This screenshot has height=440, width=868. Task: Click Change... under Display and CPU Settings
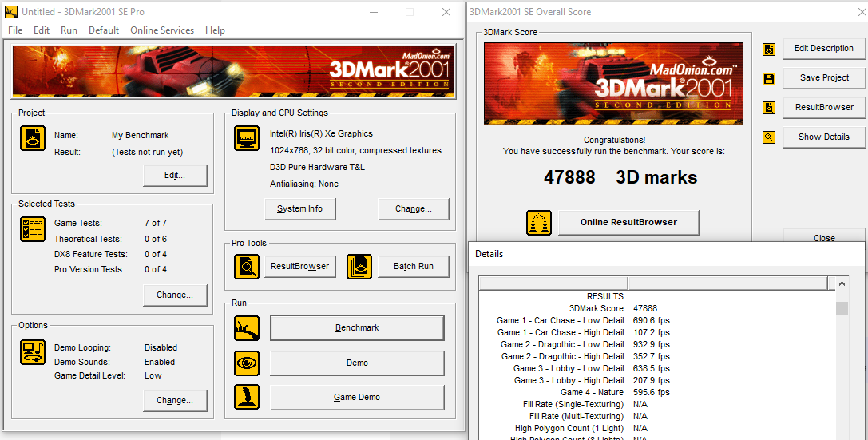(x=414, y=209)
